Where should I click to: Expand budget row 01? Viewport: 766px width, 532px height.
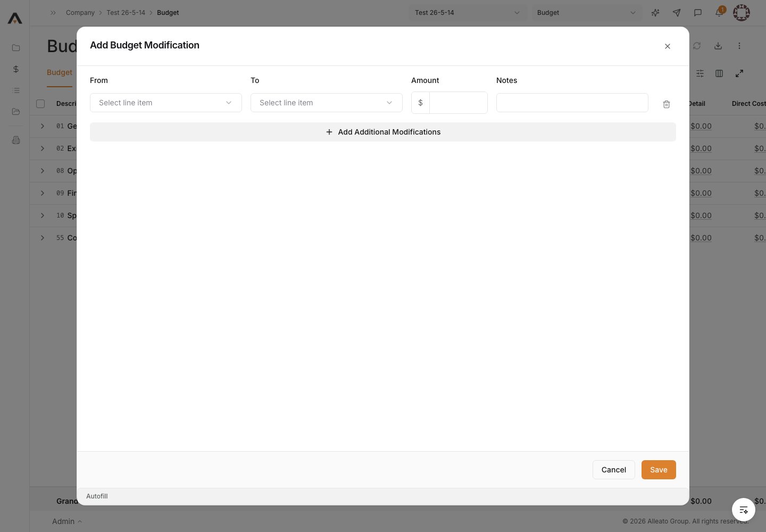pos(43,126)
